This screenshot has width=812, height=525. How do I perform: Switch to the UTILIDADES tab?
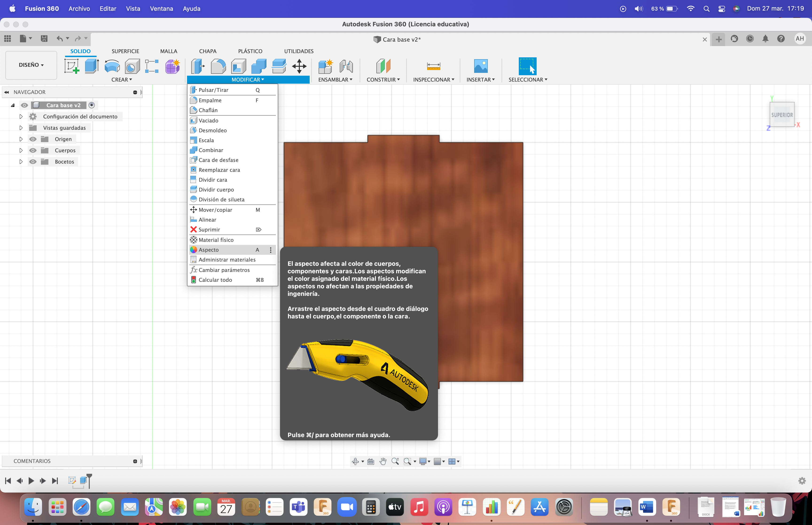pyautogui.click(x=298, y=51)
